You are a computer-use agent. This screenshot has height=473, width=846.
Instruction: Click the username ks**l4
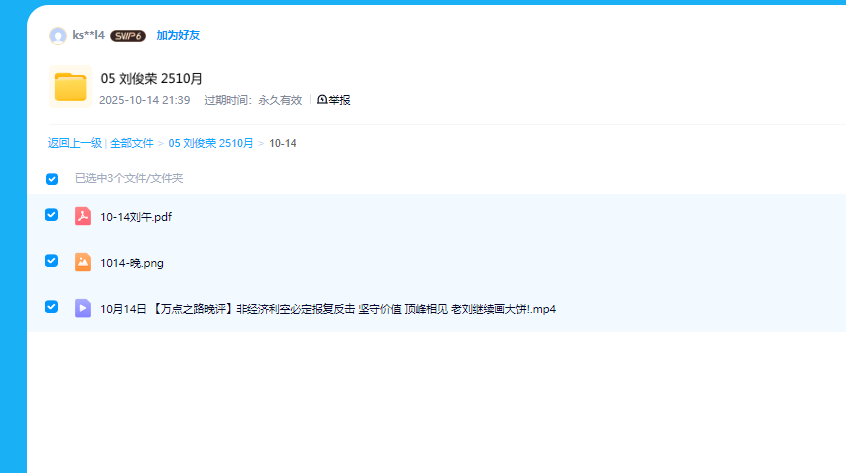89,35
